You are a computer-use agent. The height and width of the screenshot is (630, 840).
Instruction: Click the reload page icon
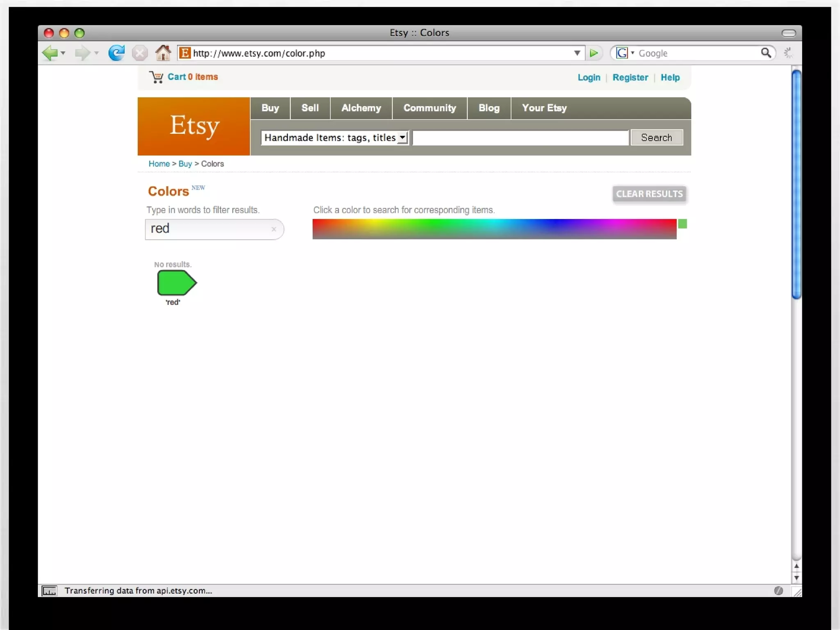click(x=116, y=53)
